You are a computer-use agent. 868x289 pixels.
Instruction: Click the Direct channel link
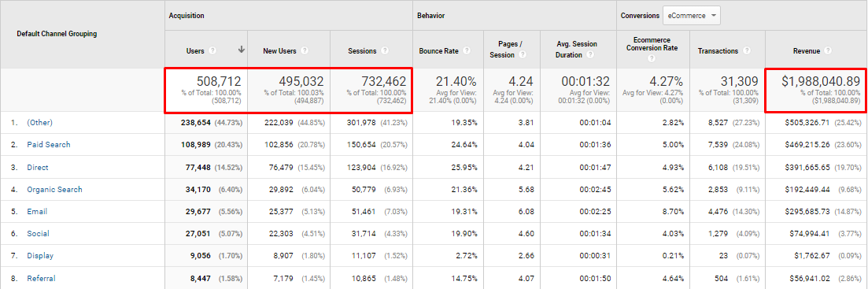tap(38, 167)
